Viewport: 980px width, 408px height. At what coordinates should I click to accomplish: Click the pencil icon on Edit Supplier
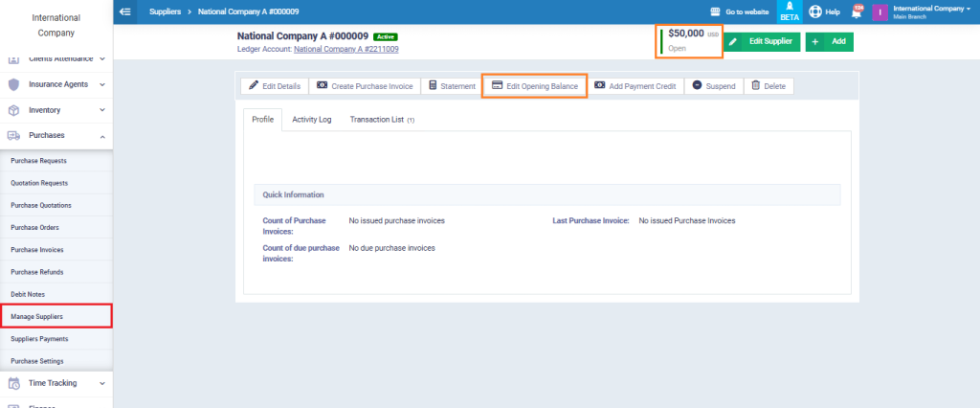(733, 41)
